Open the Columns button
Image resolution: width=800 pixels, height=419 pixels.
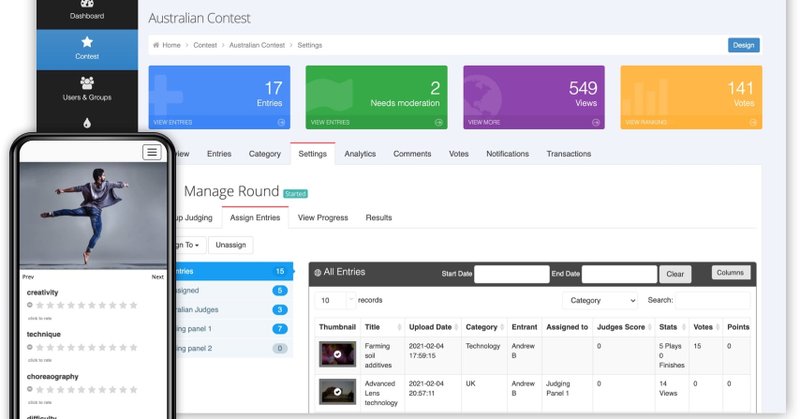[x=730, y=273]
